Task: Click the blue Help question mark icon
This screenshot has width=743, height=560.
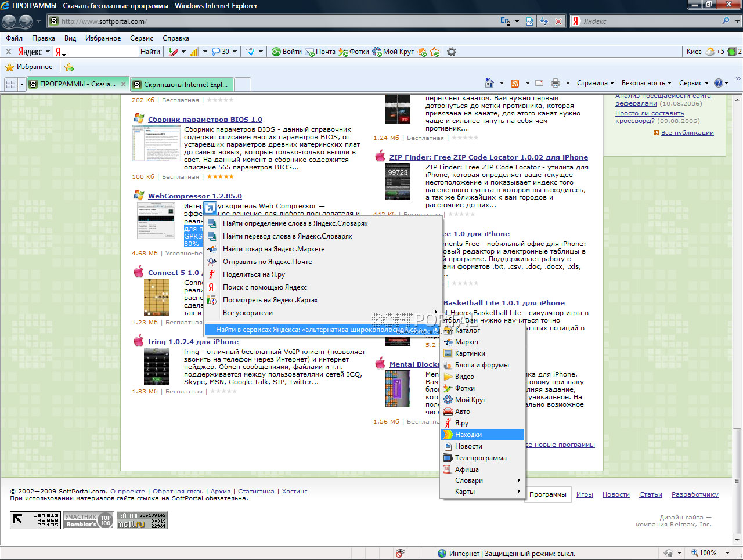Action: [x=719, y=83]
